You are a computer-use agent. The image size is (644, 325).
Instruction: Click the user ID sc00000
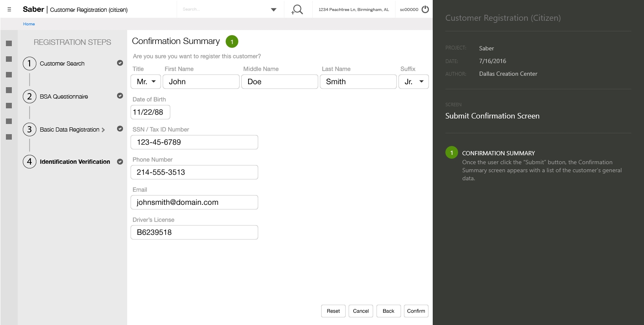click(409, 9)
